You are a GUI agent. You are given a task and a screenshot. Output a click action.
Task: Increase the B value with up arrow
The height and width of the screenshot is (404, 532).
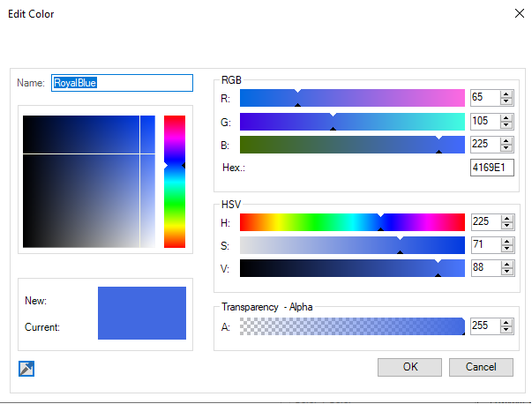506,141
